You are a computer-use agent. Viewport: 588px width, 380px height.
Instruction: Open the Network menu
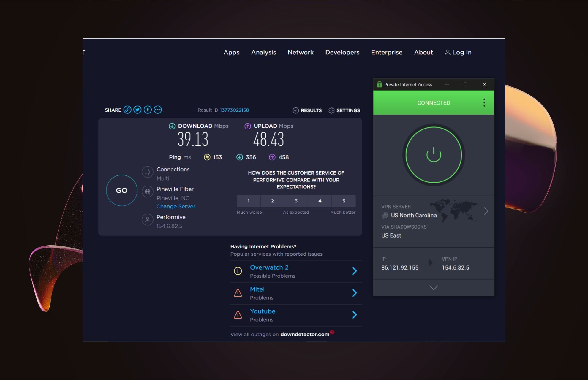coord(301,52)
